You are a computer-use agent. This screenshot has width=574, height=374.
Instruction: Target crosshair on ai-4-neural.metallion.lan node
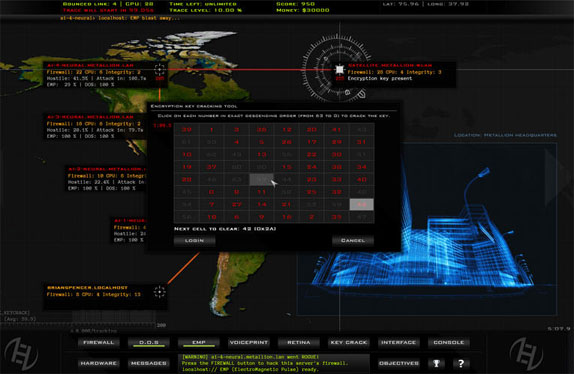point(159,69)
